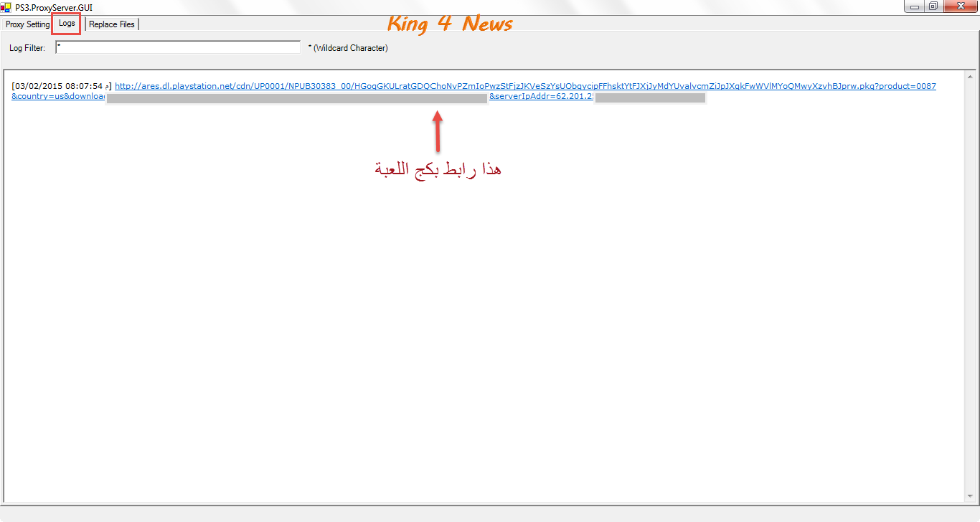
Task: Open the ares.dl.playstation.net pkg link
Action: pyautogui.click(x=524, y=86)
